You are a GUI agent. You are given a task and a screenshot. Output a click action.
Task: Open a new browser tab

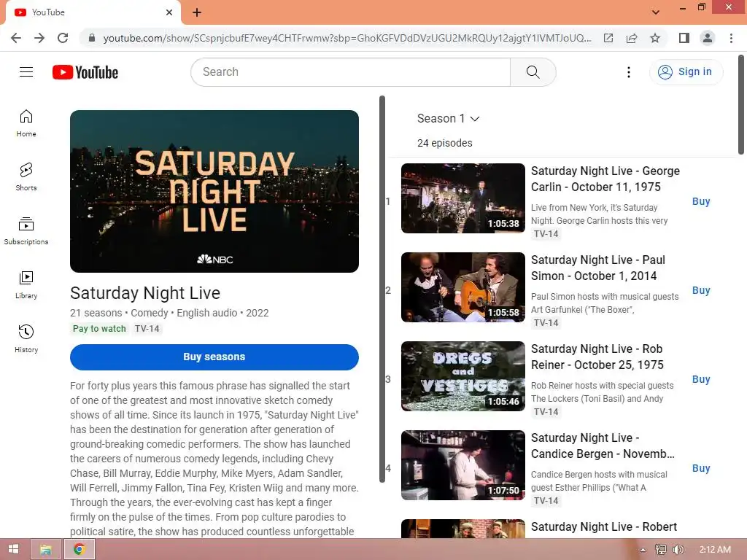197,12
